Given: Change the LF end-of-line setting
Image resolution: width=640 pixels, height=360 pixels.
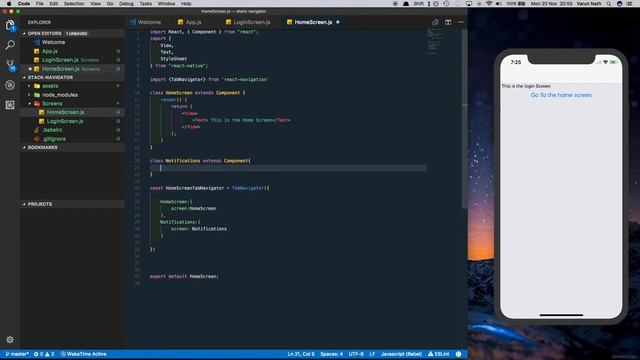Looking at the screenshot, I should click(x=372, y=354).
